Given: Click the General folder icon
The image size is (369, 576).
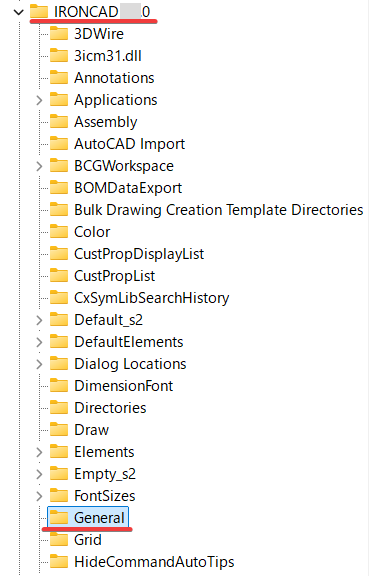Looking at the screenshot, I should pyautogui.click(x=59, y=517).
